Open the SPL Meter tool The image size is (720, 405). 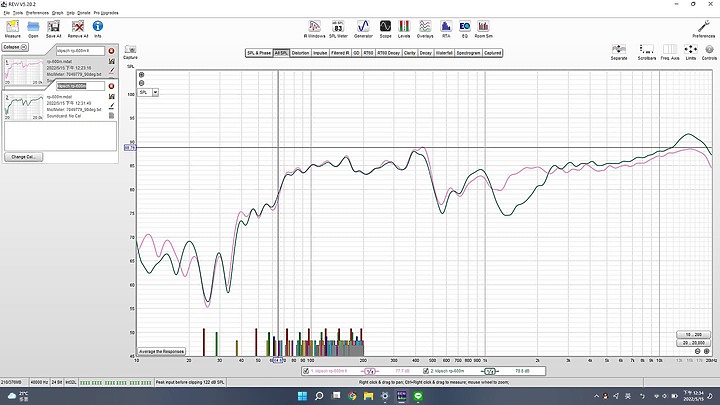tap(338, 28)
